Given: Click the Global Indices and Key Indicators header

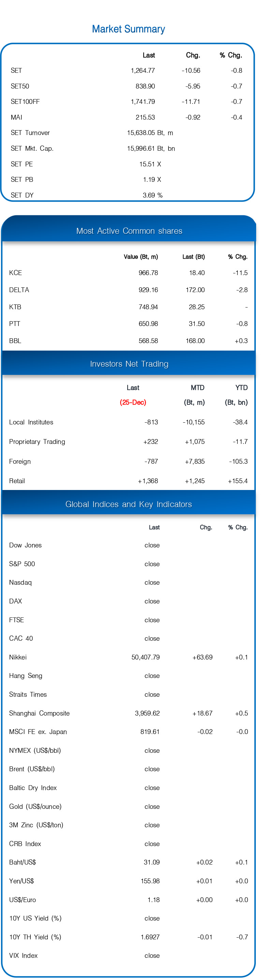Looking at the screenshot, I should point(128,504).
